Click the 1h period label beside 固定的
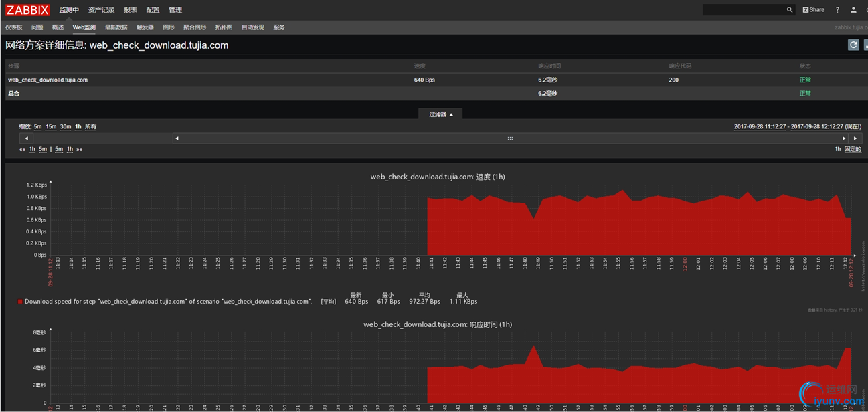Viewport: 868px width, 412px height. click(837, 149)
